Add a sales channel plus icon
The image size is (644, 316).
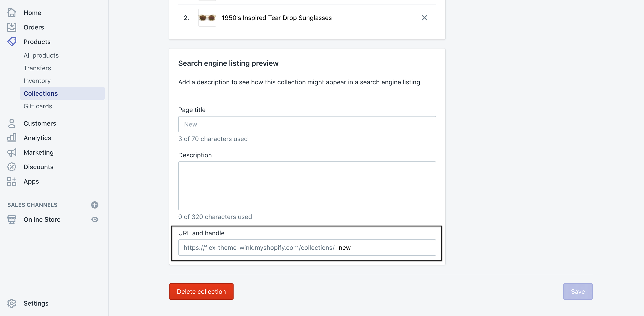click(x=95, y=205)
